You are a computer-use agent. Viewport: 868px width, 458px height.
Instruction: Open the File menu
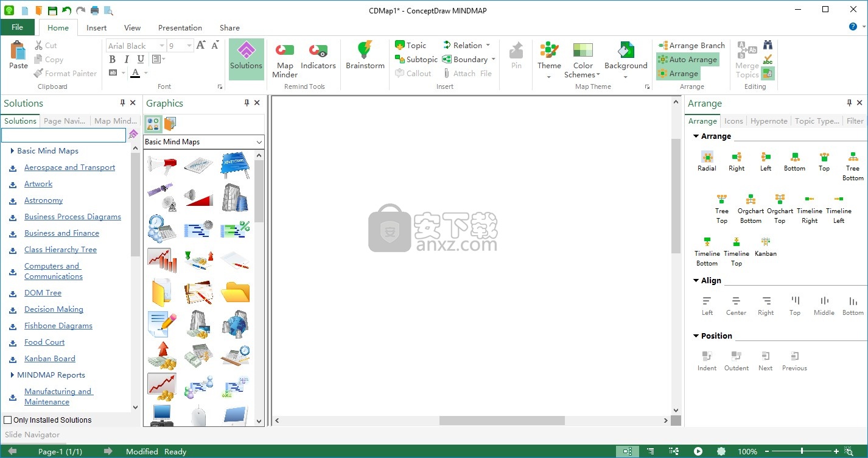pyautogui.click(x=17, y=27)
